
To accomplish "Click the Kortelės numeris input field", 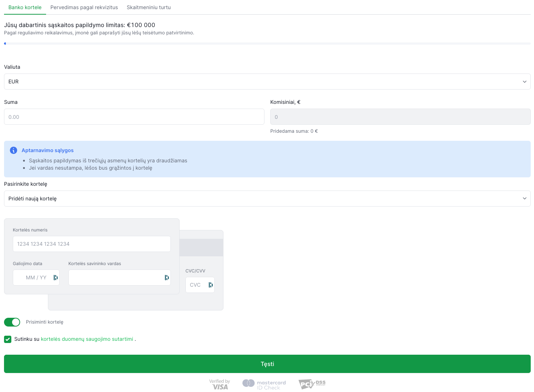I will [91, 244].
